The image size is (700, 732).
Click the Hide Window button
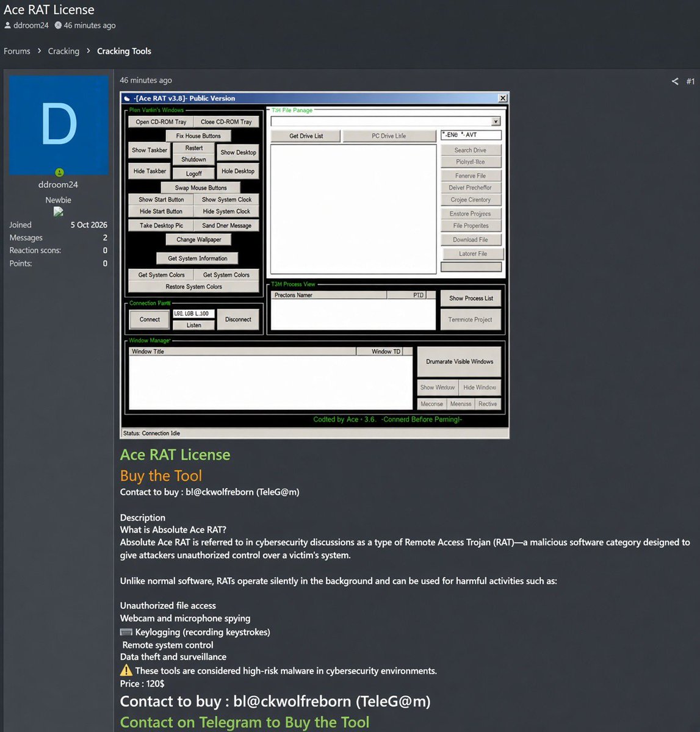click(480, 387)
